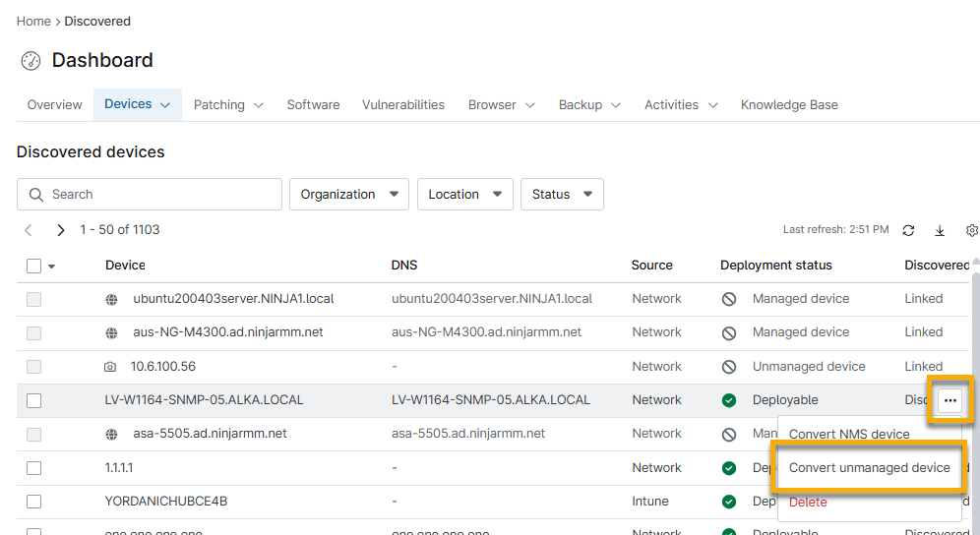Click the Search input field

pos(148,195)
